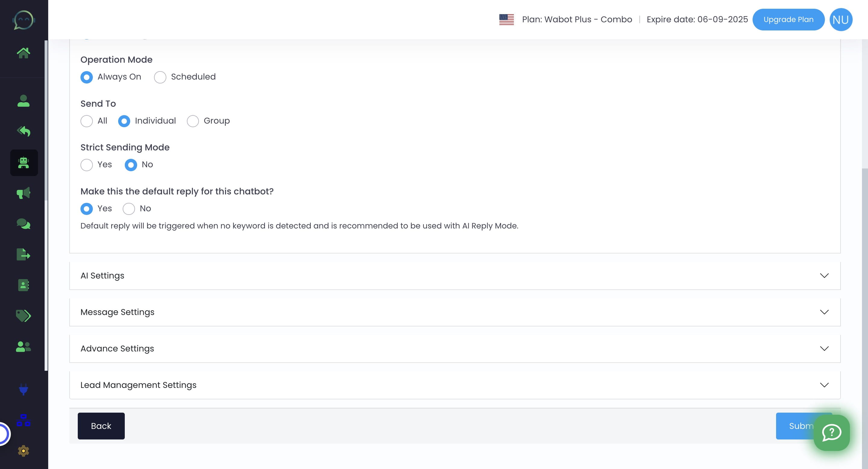Open the megaphone broadcast icon

[24, 193]
